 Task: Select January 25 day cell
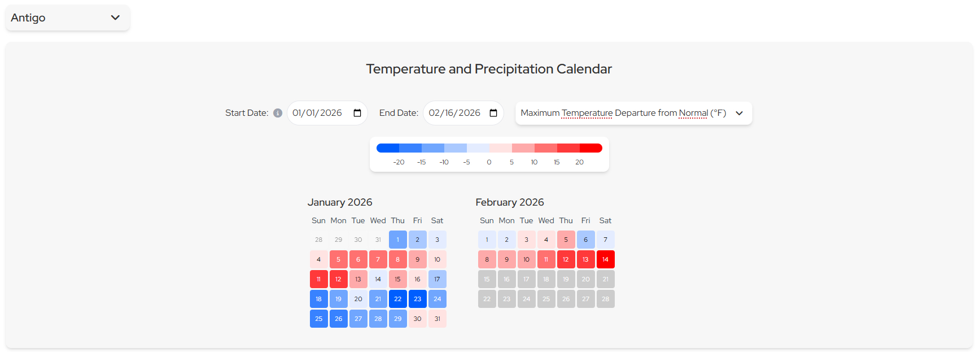(319, 319)
